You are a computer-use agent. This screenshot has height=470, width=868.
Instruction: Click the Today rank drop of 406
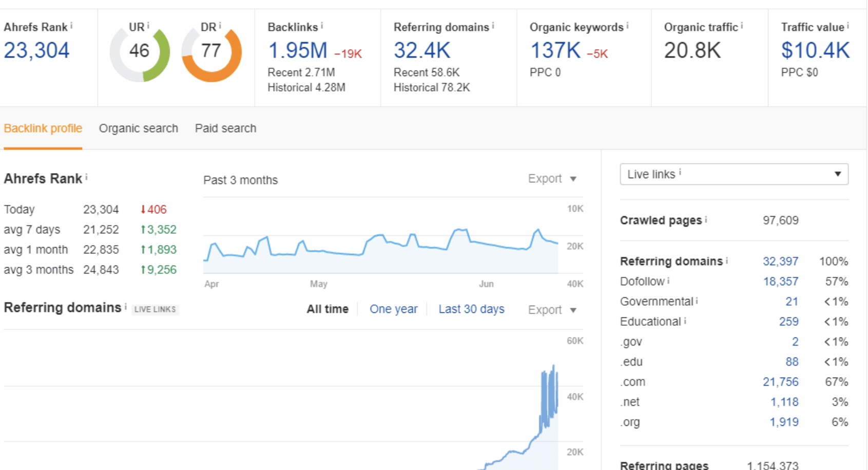click(x=153, y=210)
